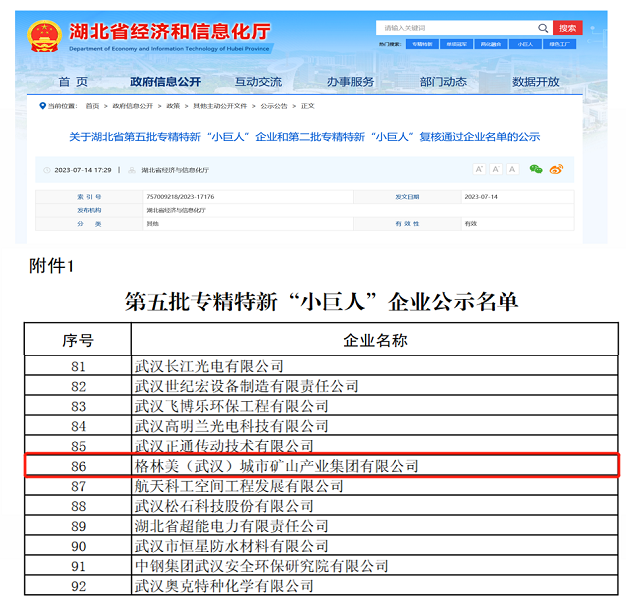Viewport: 626px width, 606px height.
Task: Click 公示公告 in the breadcrumb path
Action: (273, 105)
